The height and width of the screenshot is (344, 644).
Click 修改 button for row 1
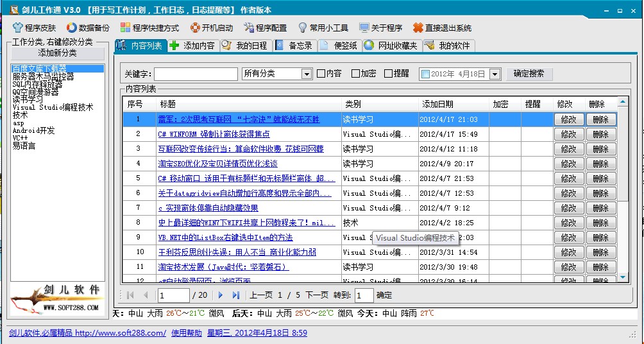coord(569,119)
